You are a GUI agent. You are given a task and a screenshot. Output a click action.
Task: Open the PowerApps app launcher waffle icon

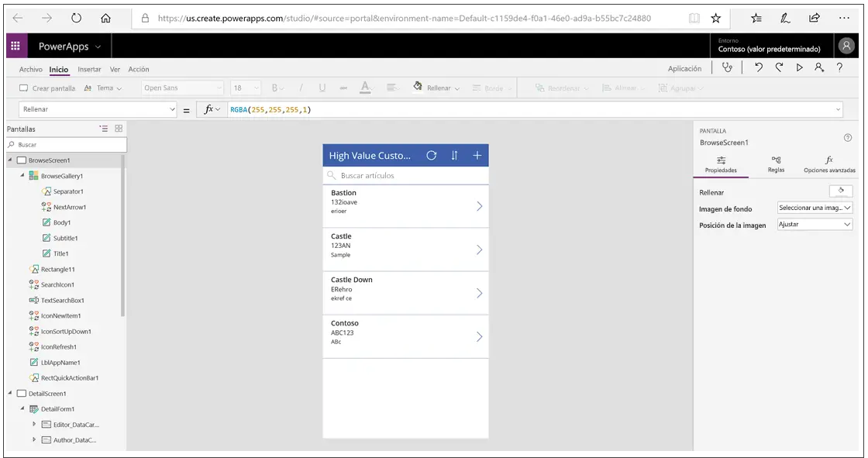(15, 46)
